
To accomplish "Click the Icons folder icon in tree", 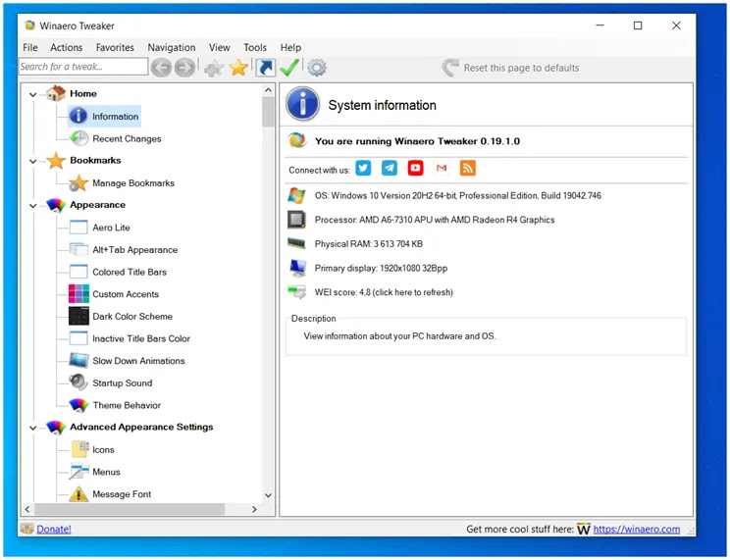I will [80, 449].
